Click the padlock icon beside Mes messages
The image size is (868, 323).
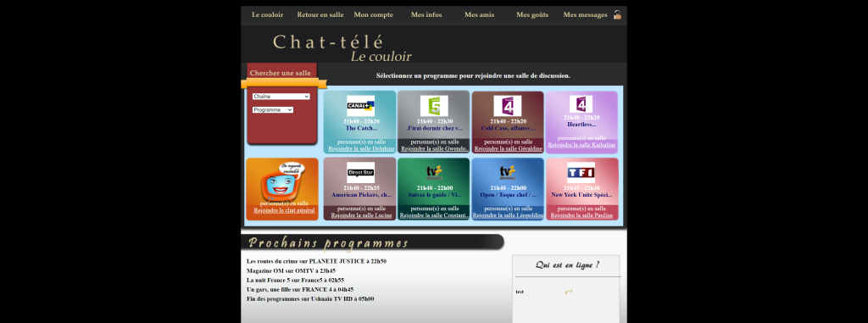[617, 15]
